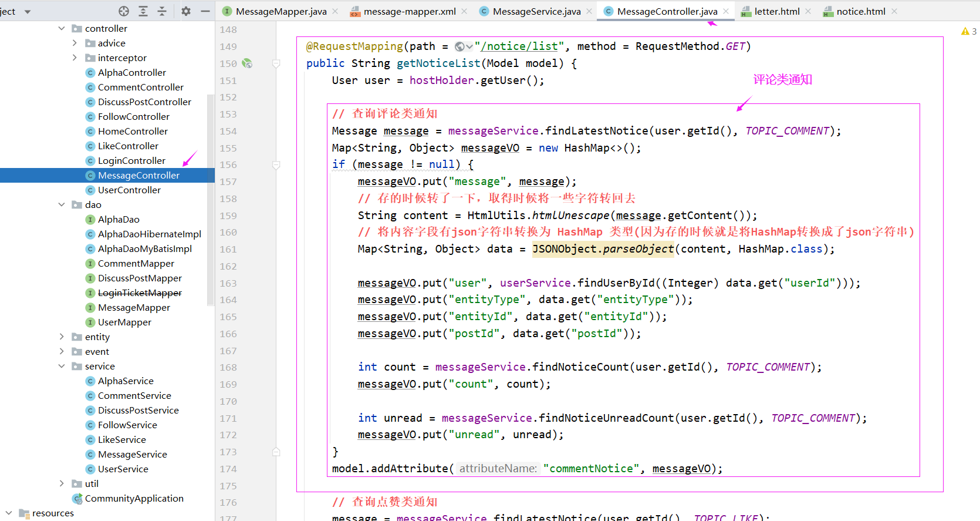Select DiscussPostController in the project tree
Viewport: 980px width, 521px height.
[144, 102]
